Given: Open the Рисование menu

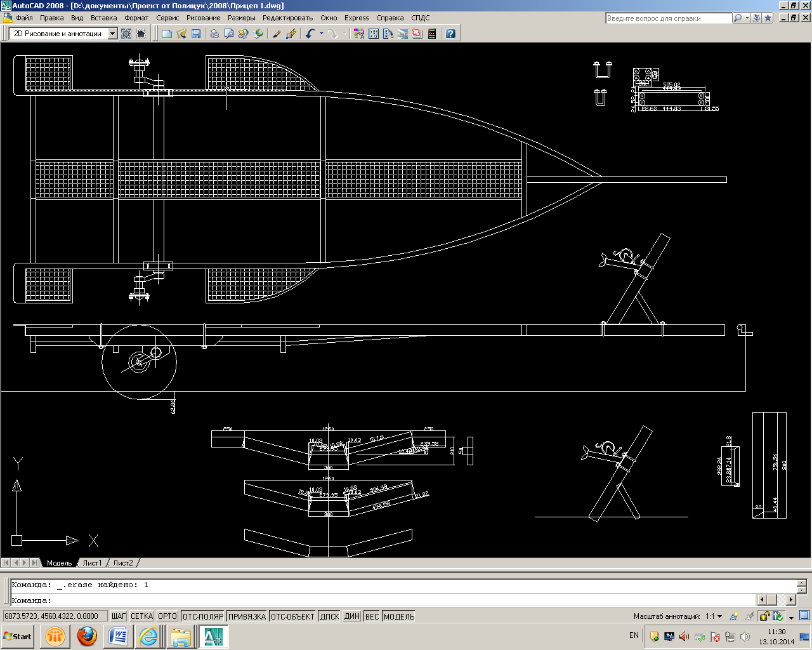Looking at the screenshot, I should click(203, 18).
